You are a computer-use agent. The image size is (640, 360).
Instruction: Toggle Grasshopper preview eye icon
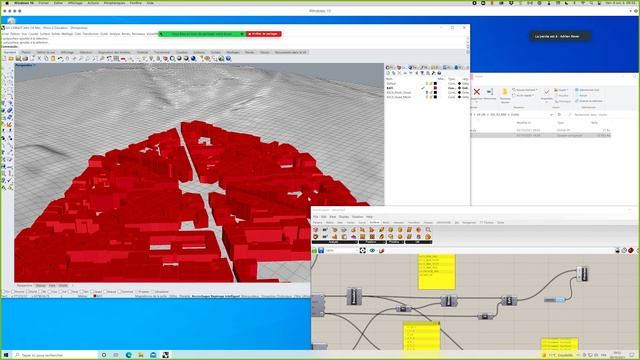pyautogui.click(x=372, y=250)
